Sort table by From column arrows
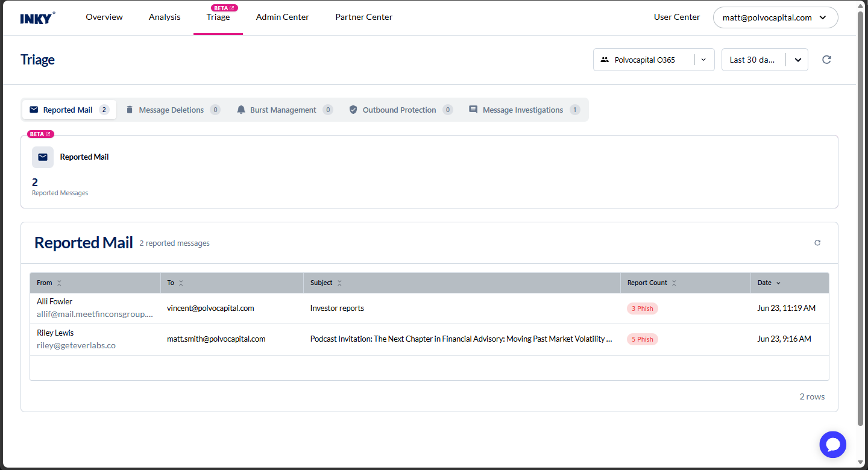868x470 pixels. [x=59, y=283]
